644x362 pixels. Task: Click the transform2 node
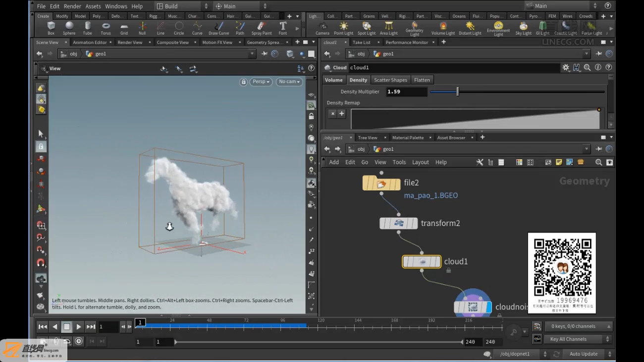tap(399, 223)
